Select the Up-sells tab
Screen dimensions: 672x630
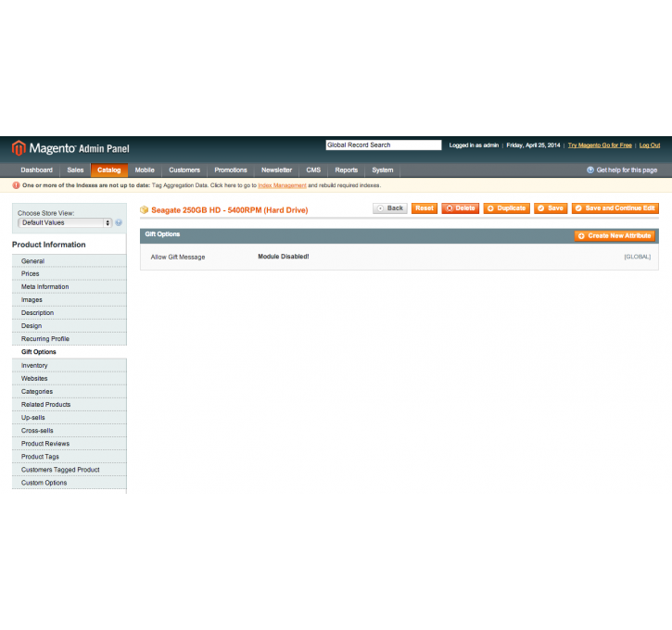[70, 418]
